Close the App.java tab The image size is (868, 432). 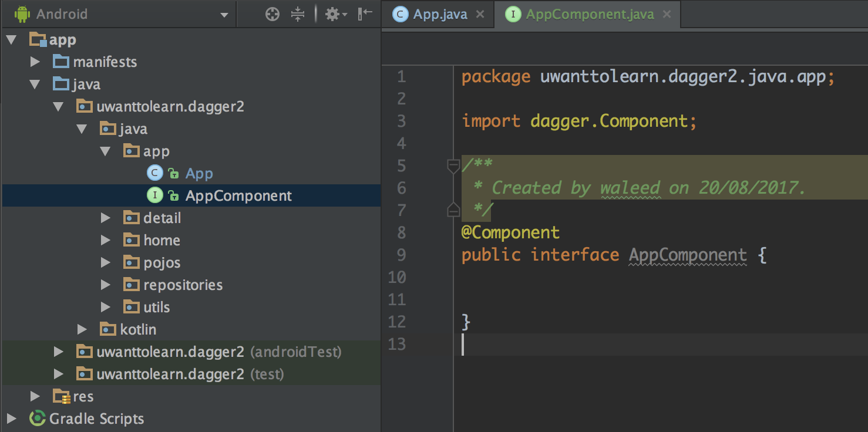tap(480, 15)
